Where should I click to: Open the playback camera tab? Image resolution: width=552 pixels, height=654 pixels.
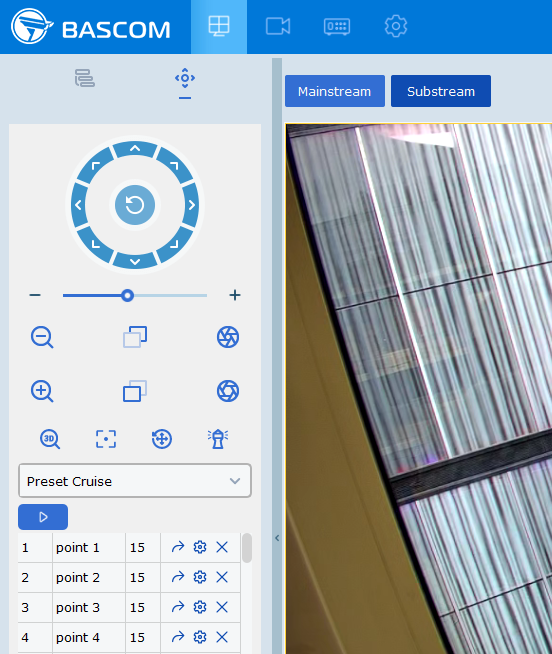(278, 26)
